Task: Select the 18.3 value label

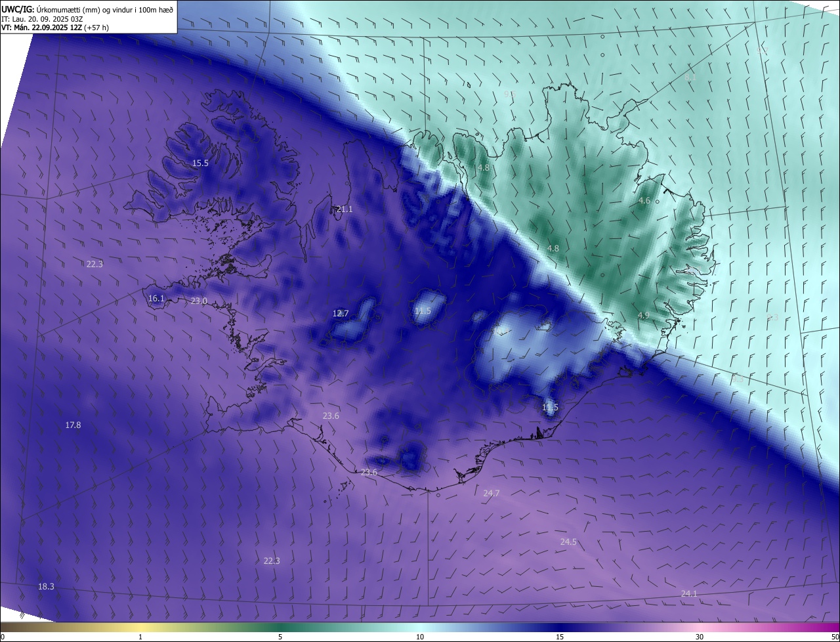Action: click(46, 586)
